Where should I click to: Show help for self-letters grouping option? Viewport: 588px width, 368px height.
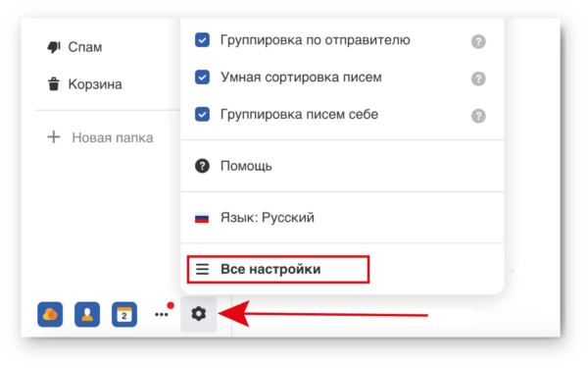[478, 116]
